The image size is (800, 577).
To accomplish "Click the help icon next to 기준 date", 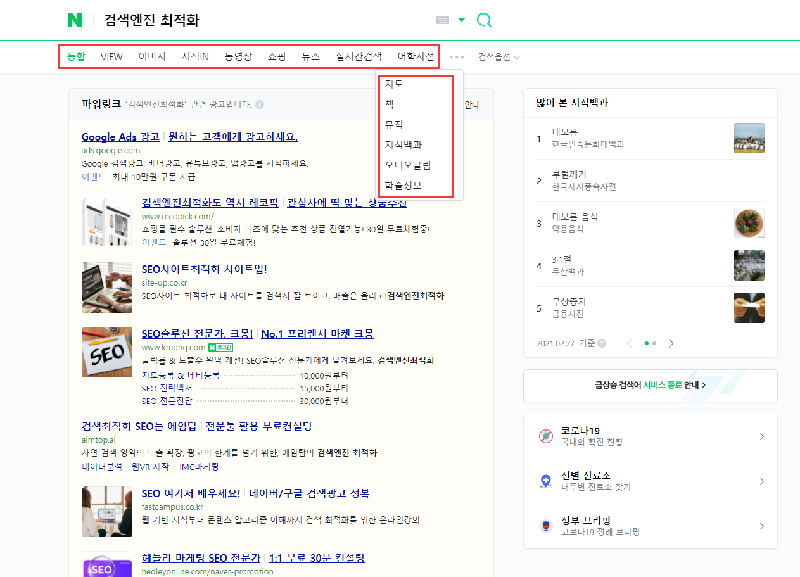I will point(602,343).
